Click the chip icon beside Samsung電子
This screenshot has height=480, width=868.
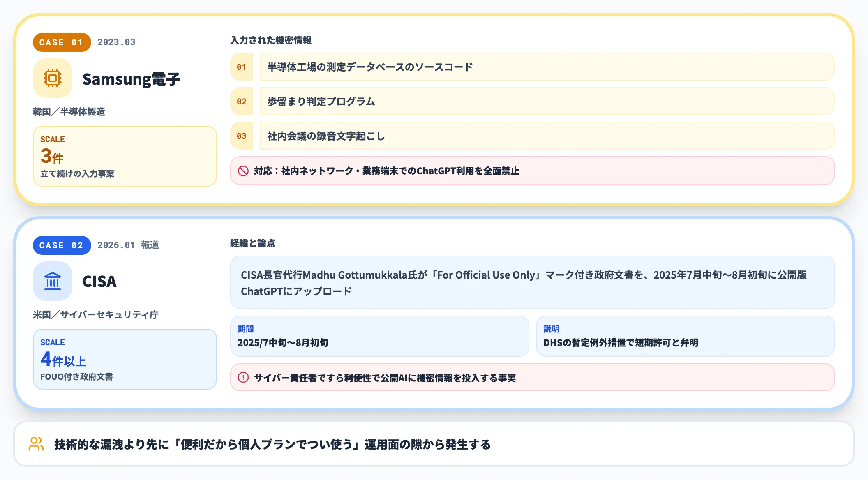click(53, 78)
